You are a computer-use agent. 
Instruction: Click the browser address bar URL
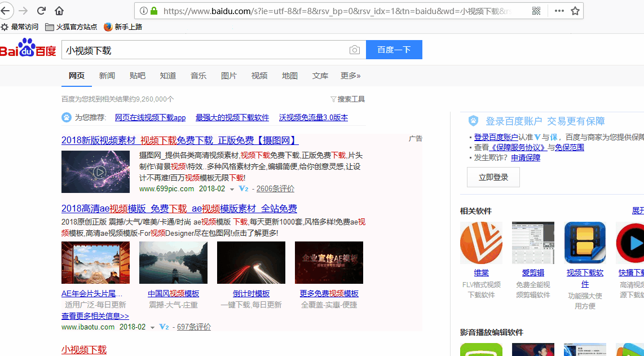338,11
